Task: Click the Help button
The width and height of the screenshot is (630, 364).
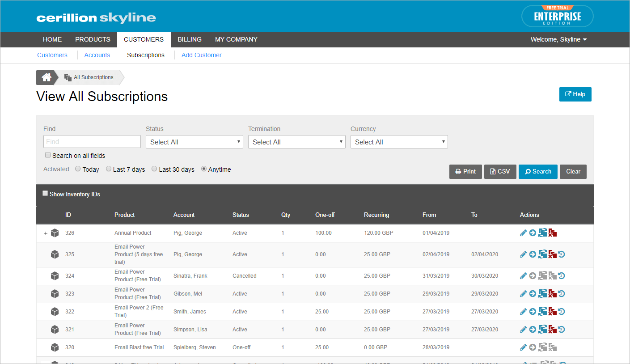Action: pos(575,94)
